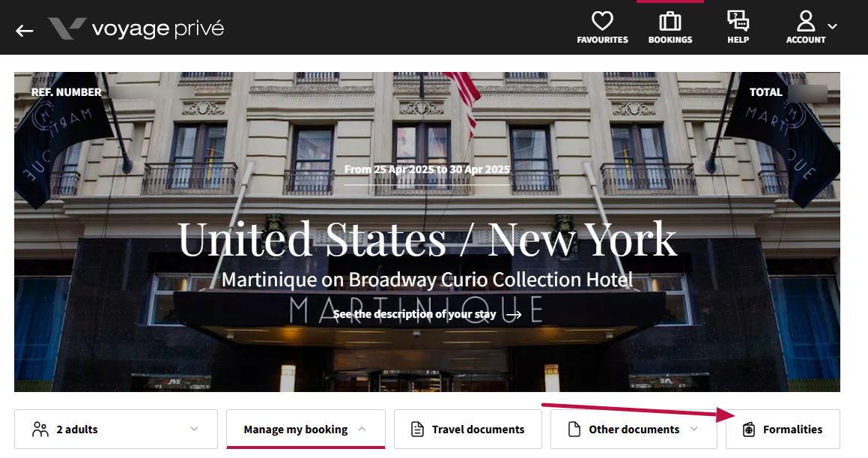Screen dimensions: 868x458
Task: Go back using the left arrow
Action: pos(25,31)
